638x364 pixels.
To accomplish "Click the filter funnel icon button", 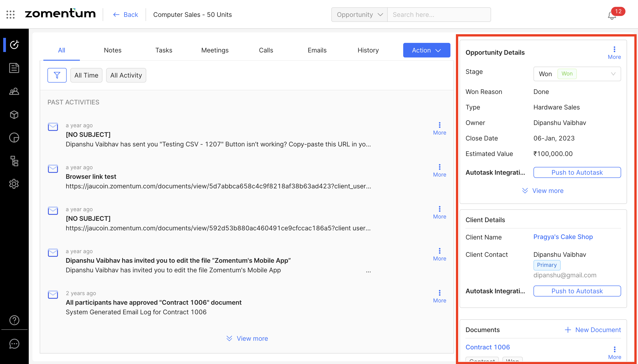I will (x=57, y=75).
